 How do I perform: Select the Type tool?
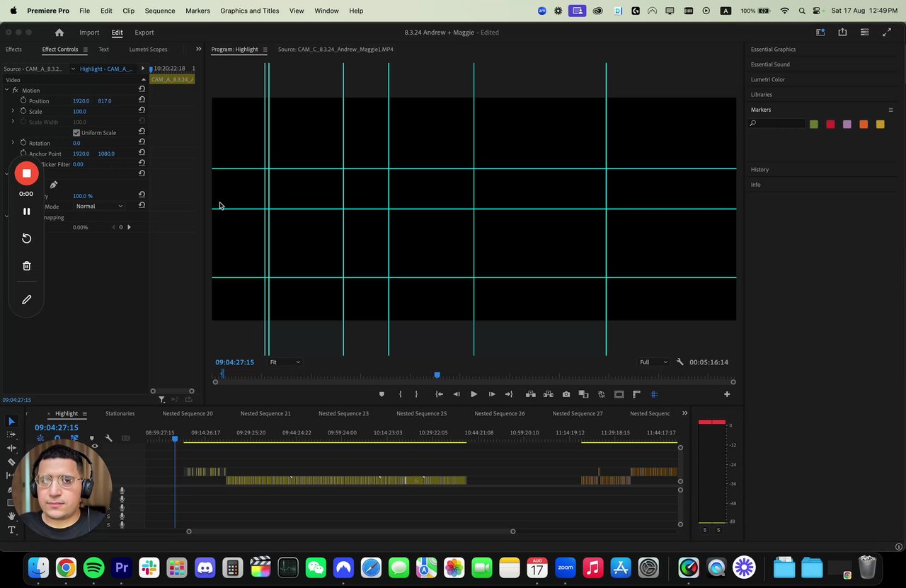pos(11,530)
